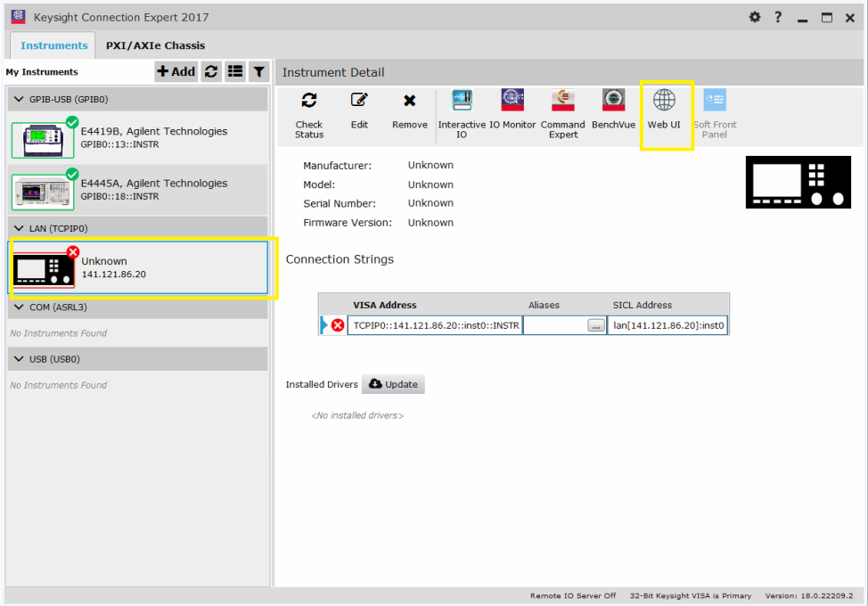Click the blue row marker in the VISA table
868x606 pixels.
324,325
